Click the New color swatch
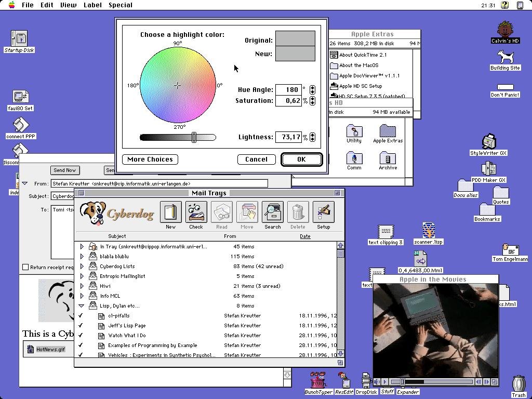The image size is (532, 399). [x=295, y=54]
